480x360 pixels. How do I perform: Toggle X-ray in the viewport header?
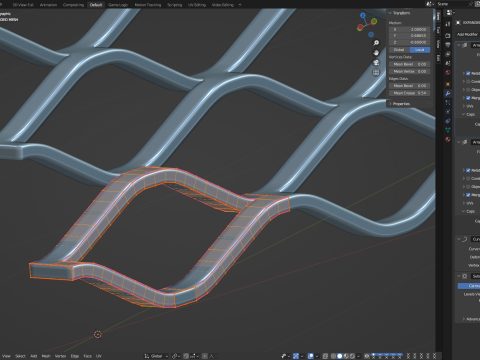pos(325,356)
